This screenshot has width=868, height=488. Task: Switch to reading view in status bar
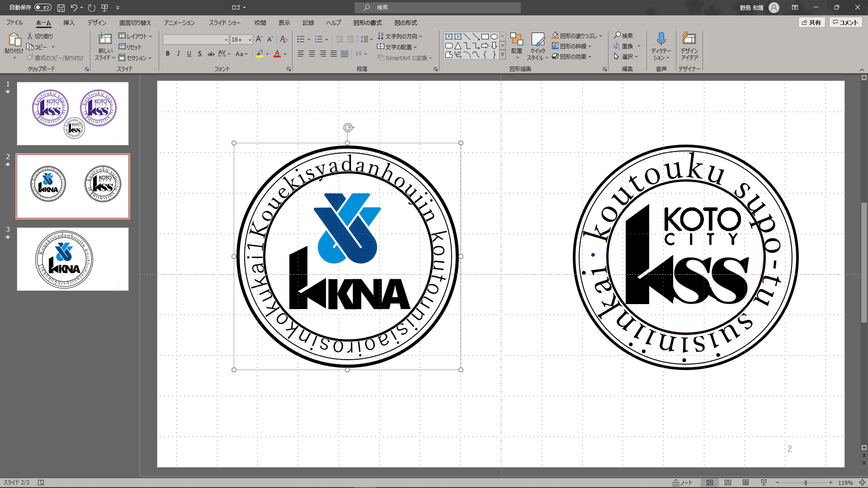coord(746,483)
